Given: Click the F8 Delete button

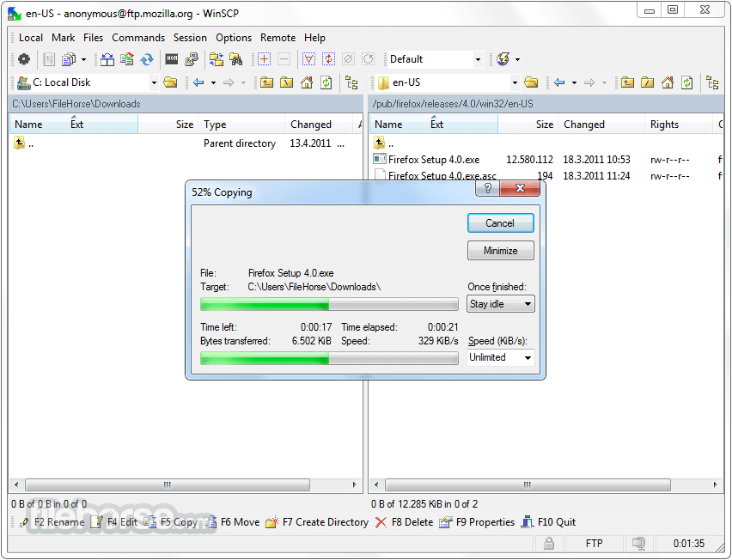Looking at the screenshot, I should (x=405, y=522).
